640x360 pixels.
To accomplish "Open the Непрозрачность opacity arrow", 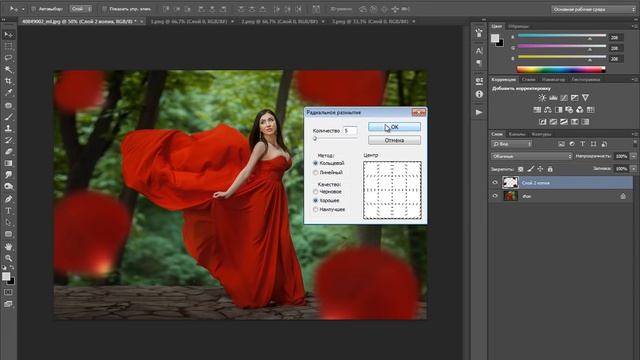I will pyautogui.click(x=633, y=156).
